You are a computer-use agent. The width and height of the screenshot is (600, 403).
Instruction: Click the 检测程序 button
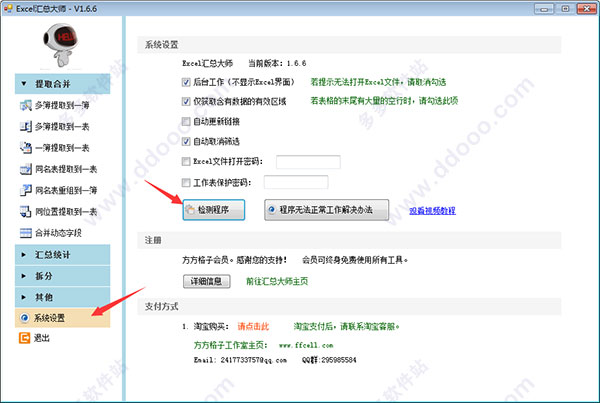click(x=214, y=210)
